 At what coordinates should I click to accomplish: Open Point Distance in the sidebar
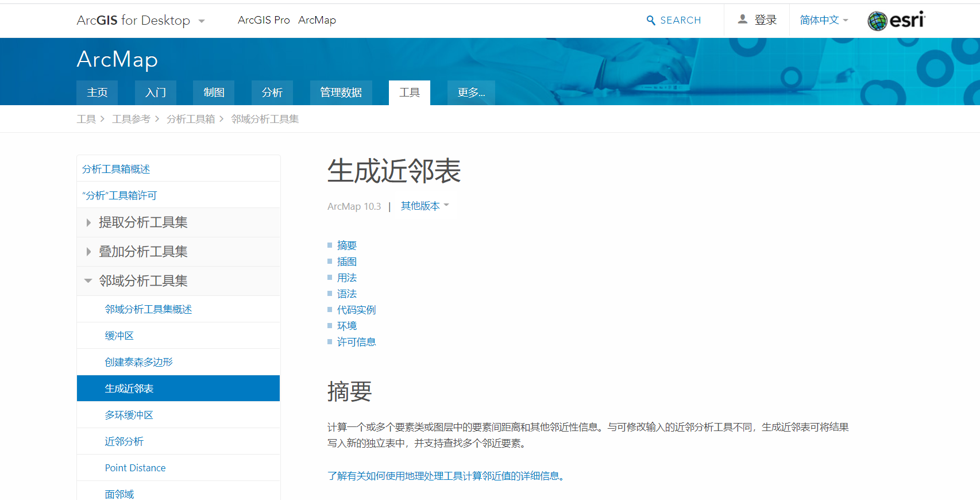coord(179,468)
